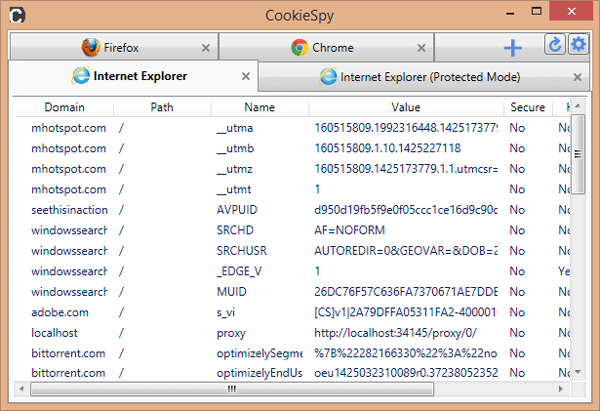This screenshot has height=411, width=600.
Task: Click the Internet Explorer tab's logo icon
Action: pos(81,76)
